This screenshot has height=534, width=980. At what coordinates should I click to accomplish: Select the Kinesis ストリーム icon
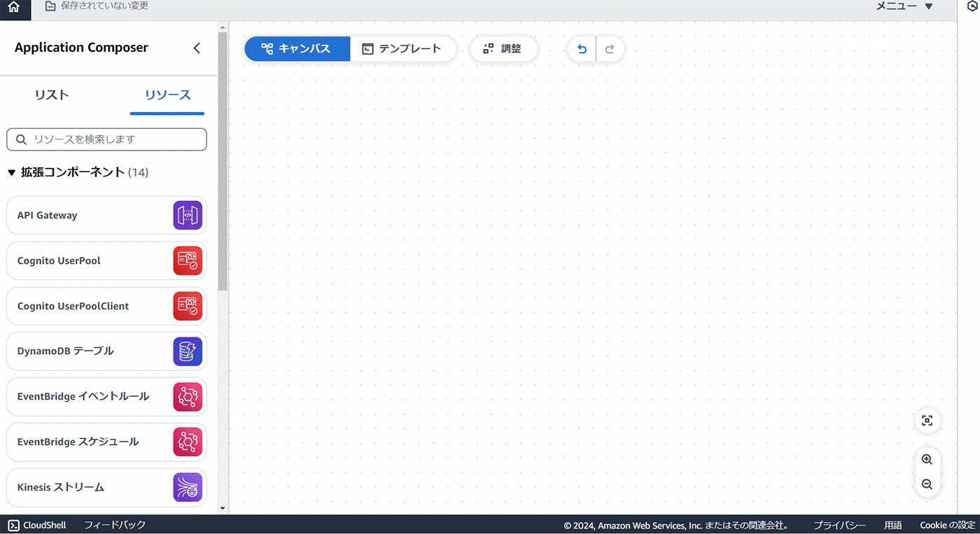coord(188,487)
